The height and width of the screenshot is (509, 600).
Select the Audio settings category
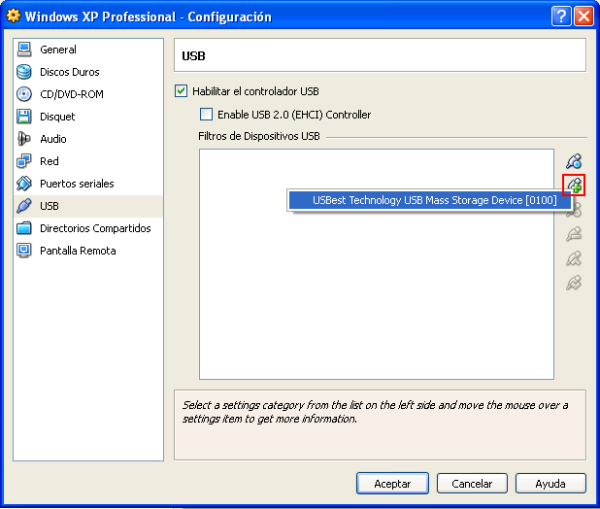click(x=53, y=139)
